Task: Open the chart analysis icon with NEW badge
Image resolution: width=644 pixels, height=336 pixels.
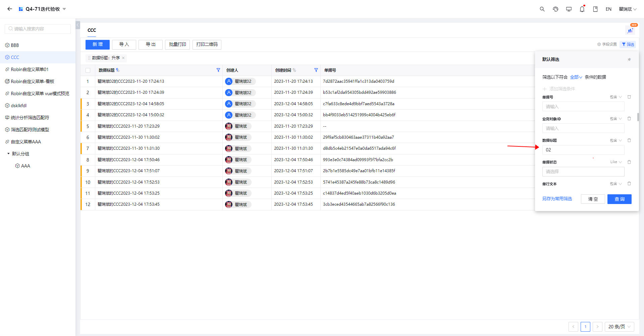Action: click(x=630, y=30)
